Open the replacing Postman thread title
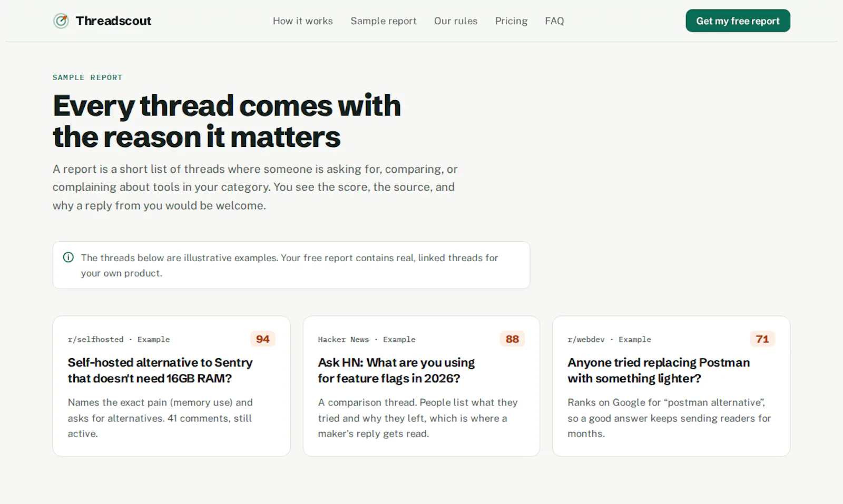 click(x=659, y=370)
